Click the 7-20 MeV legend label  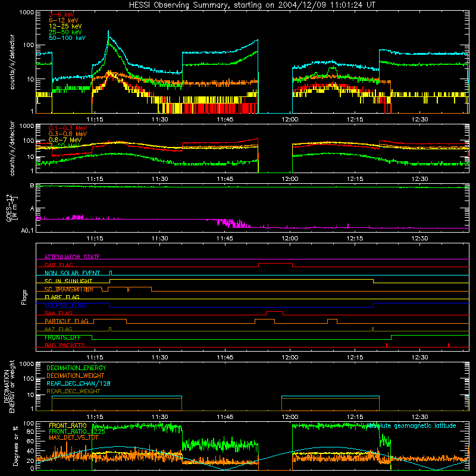64,146
